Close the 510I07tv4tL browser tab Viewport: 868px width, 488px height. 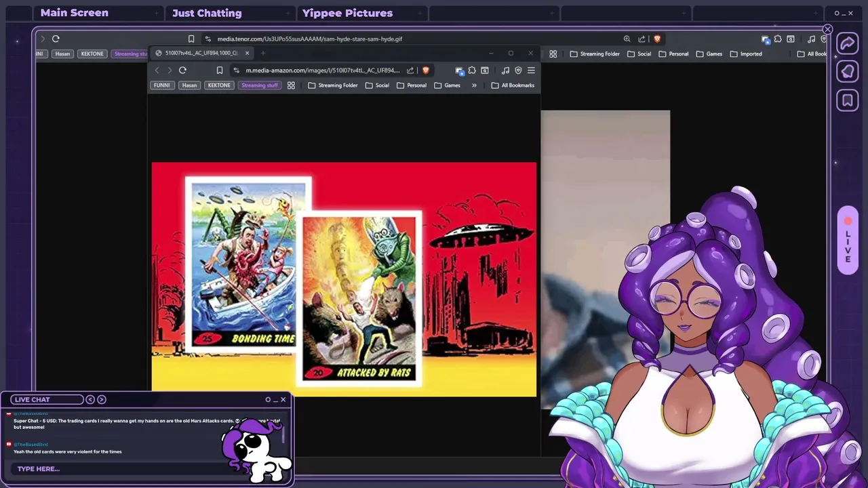[247, 53]
